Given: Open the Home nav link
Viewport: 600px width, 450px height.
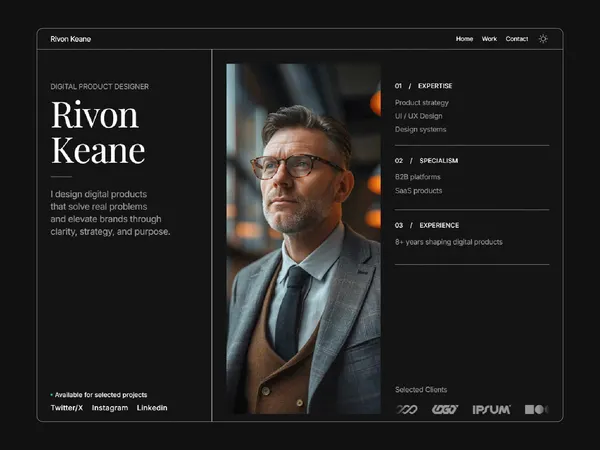Looking at the screenshot, I should tap(464, 39).
